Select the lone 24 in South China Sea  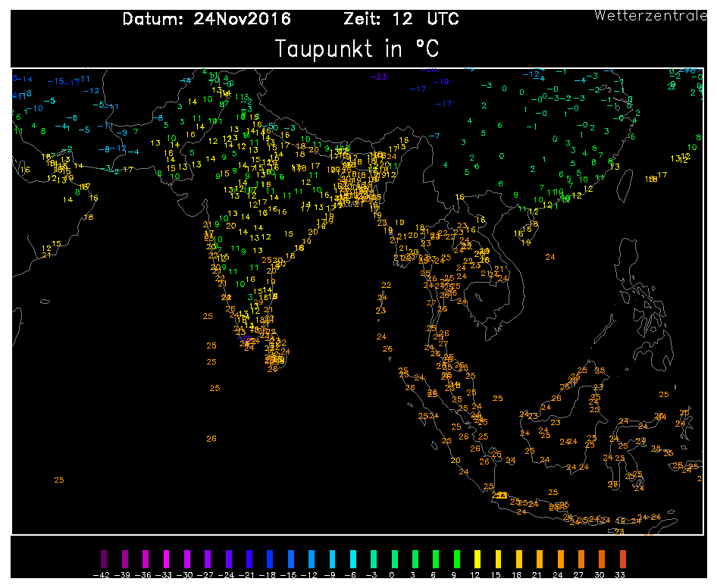pyautogui.click(x=550, y=258)
